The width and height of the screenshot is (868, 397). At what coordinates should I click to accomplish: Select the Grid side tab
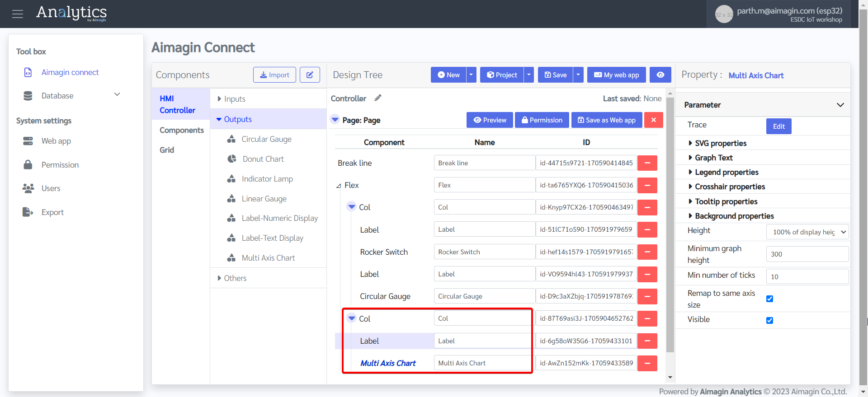pyautogui.click(x=167, y=150)
